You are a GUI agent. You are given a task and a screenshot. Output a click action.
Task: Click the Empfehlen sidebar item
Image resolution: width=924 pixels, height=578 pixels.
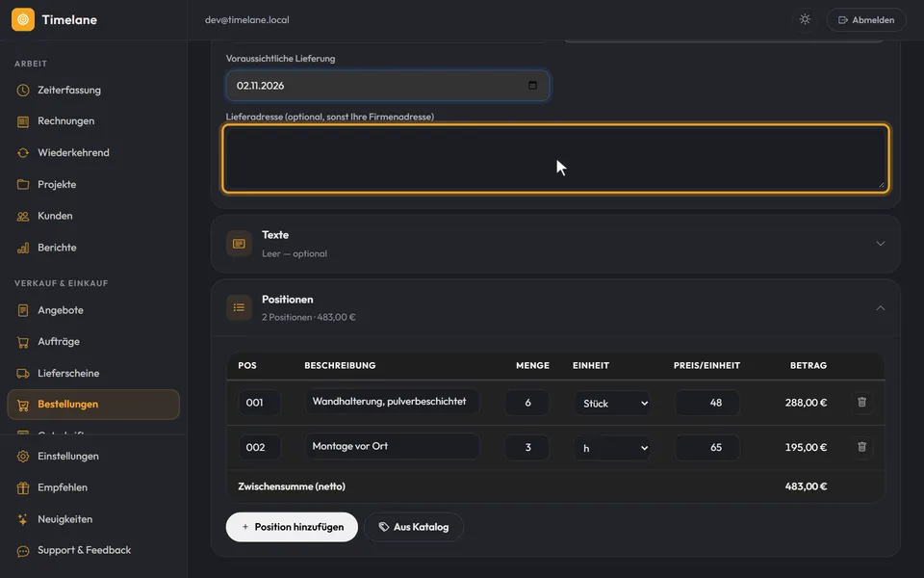[93, 487]
